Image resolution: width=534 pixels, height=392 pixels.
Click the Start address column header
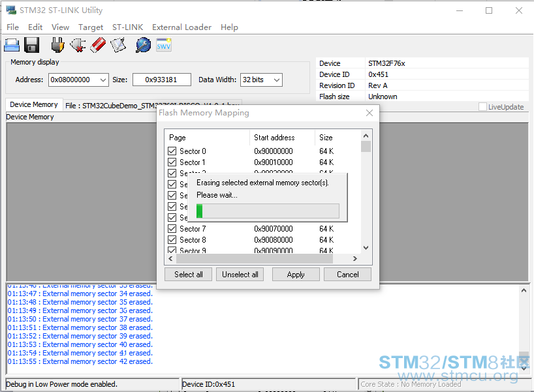click(x=282, y=138)
